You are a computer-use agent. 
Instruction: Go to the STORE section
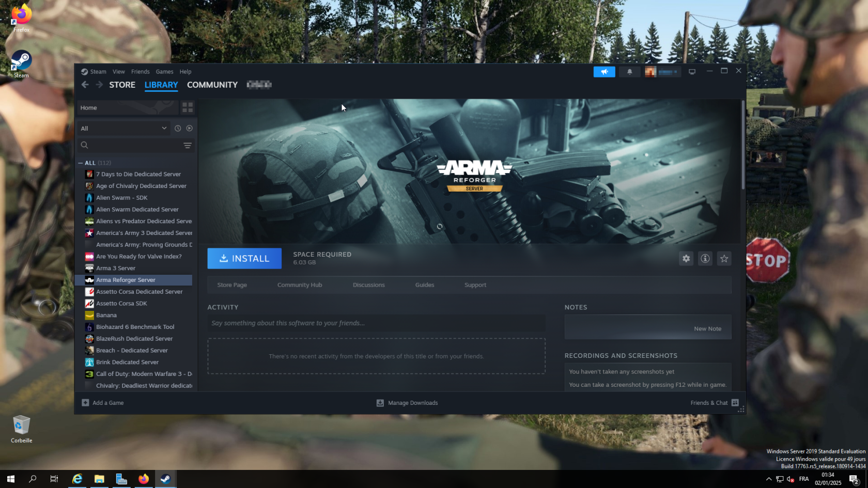click(x=122, y=85)
